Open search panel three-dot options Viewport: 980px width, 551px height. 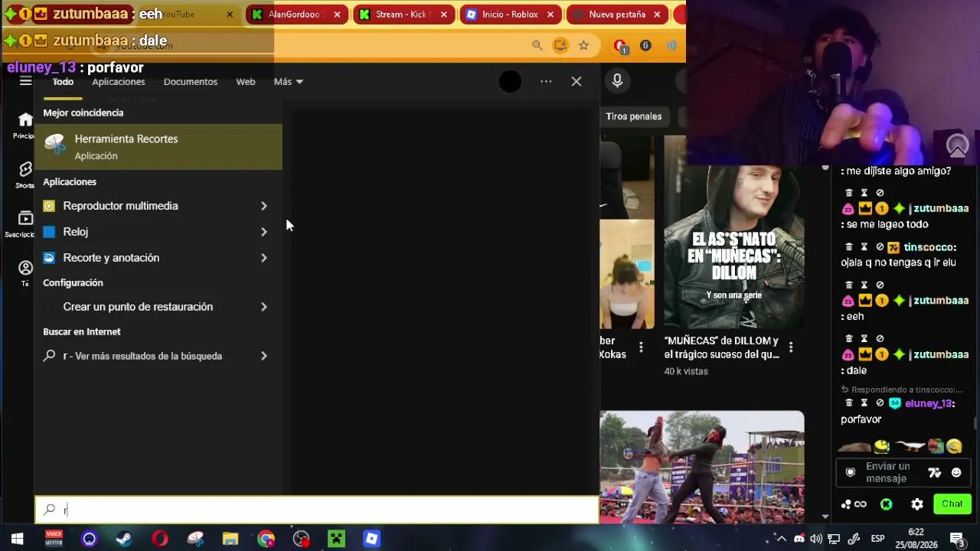click(x=546, y=81)
